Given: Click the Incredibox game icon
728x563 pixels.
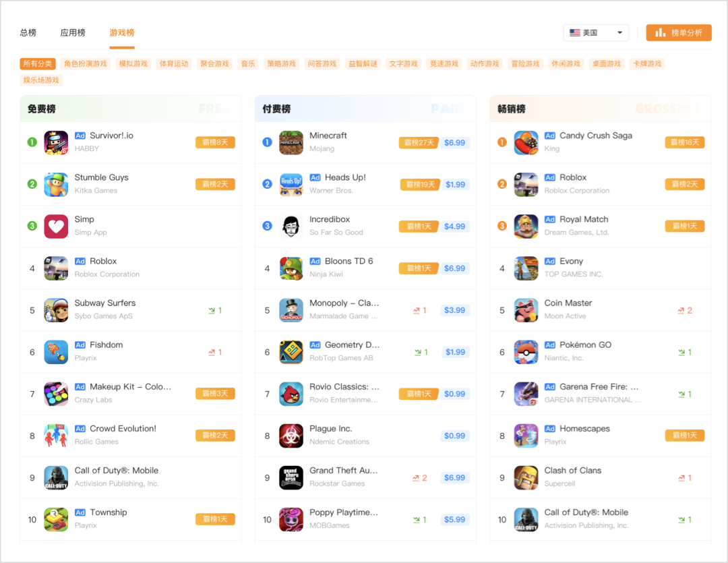Looking at the screenshot, I should coord(291,227).
